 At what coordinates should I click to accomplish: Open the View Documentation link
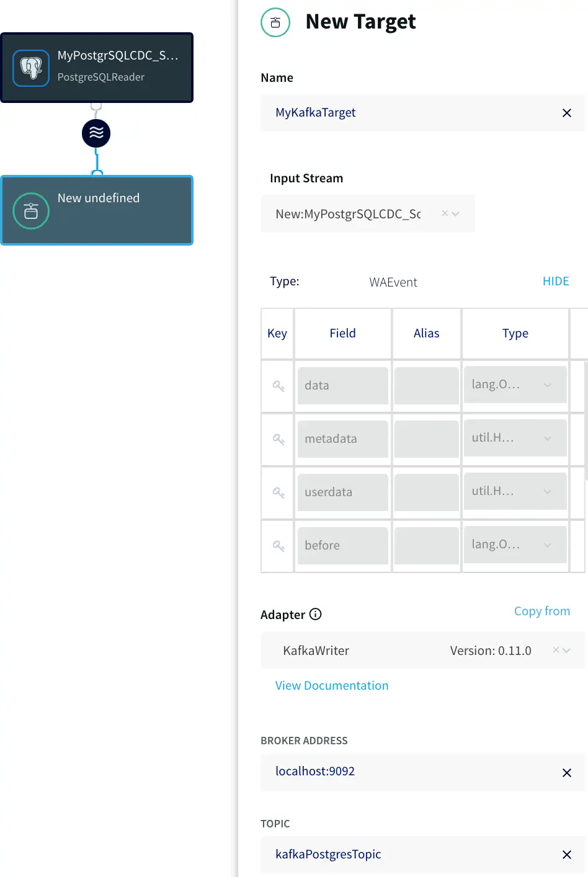pos(332,685)
